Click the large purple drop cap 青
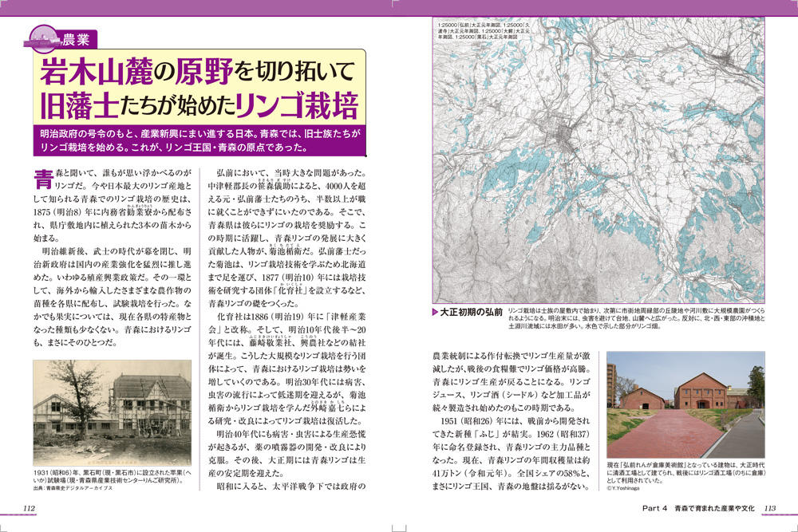The image size is (798, 532). click(x=43, y=179)
